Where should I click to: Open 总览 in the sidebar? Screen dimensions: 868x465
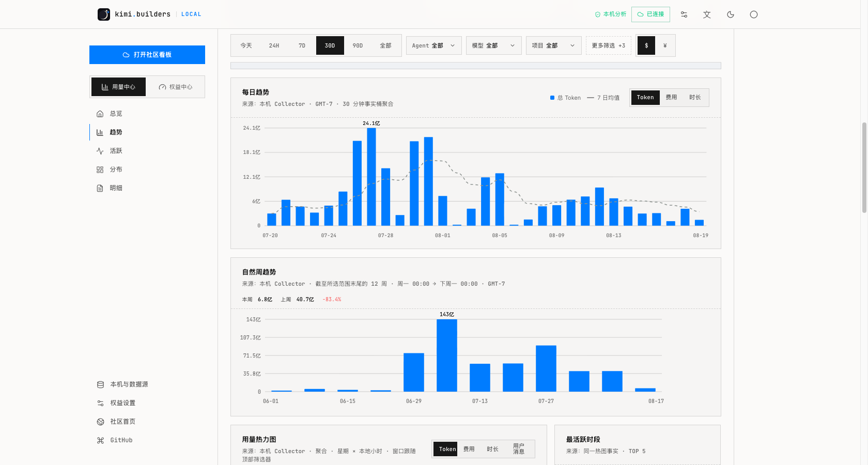click(x=147, y=114)
